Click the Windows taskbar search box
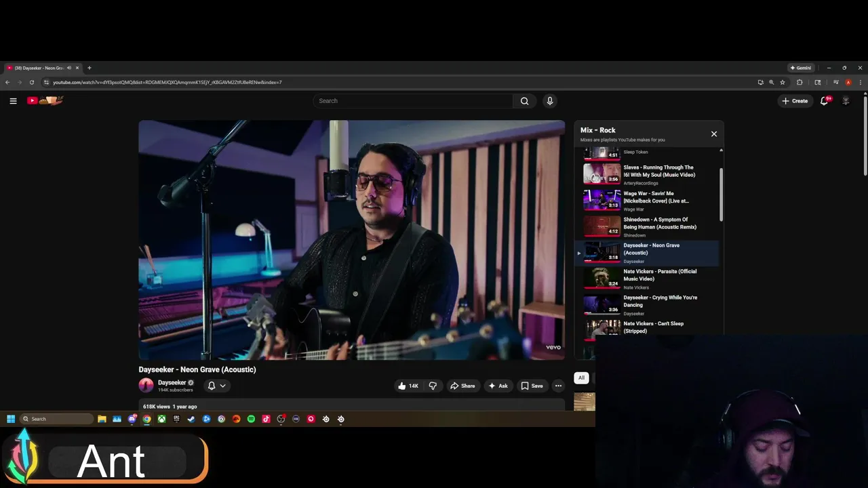This screenshot has width=868, height=488. 56,419
